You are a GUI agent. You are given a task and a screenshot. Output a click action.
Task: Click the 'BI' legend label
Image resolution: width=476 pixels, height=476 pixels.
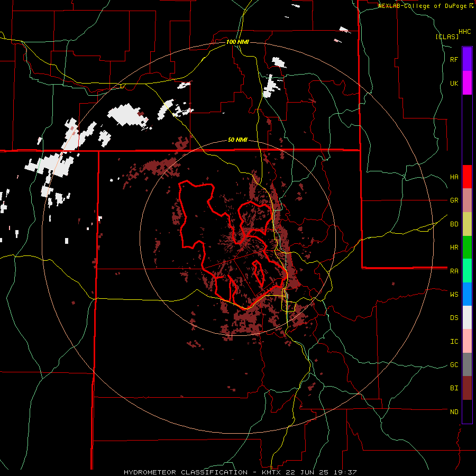454,388
